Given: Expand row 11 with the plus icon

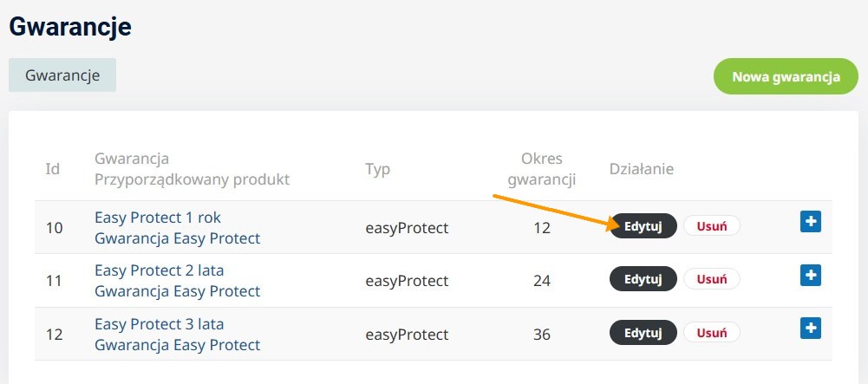Looking at the screenshot, I should pos(810,276).
